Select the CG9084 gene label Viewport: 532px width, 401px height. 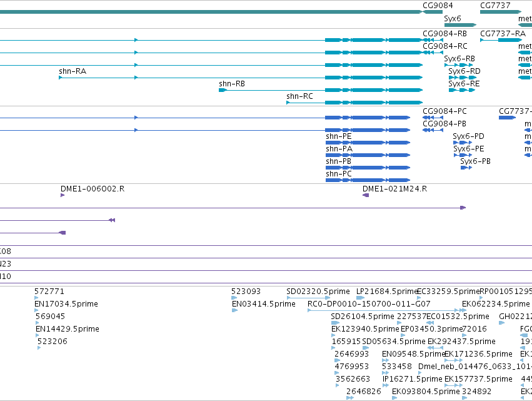click(438, 6)
